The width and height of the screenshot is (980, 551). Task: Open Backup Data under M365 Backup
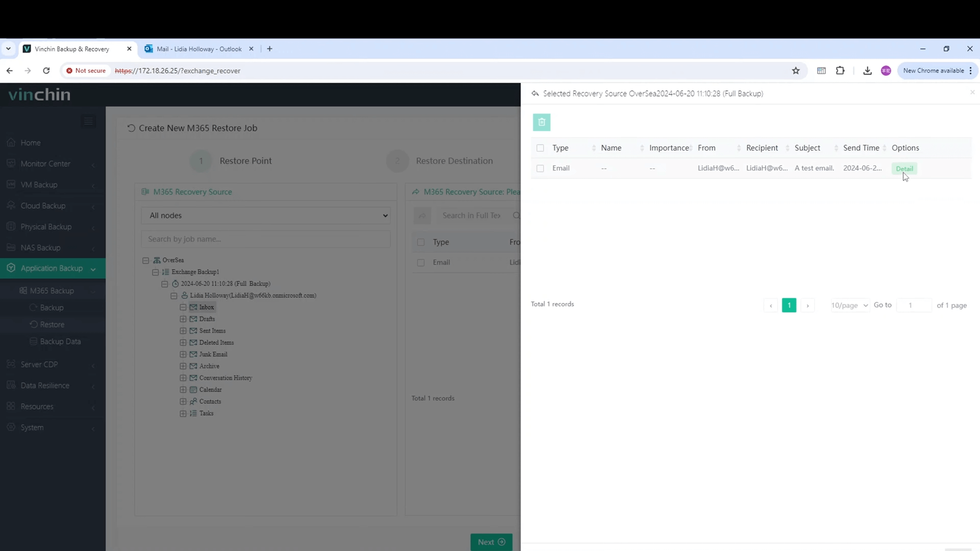click(60, 341)
